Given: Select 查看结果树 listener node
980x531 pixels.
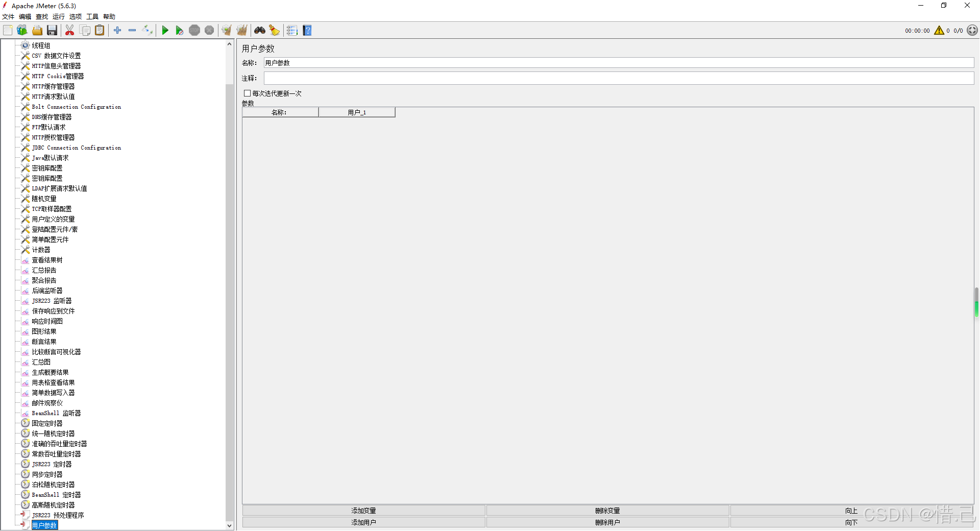Looking at the screenshot, I should (47, 260).
